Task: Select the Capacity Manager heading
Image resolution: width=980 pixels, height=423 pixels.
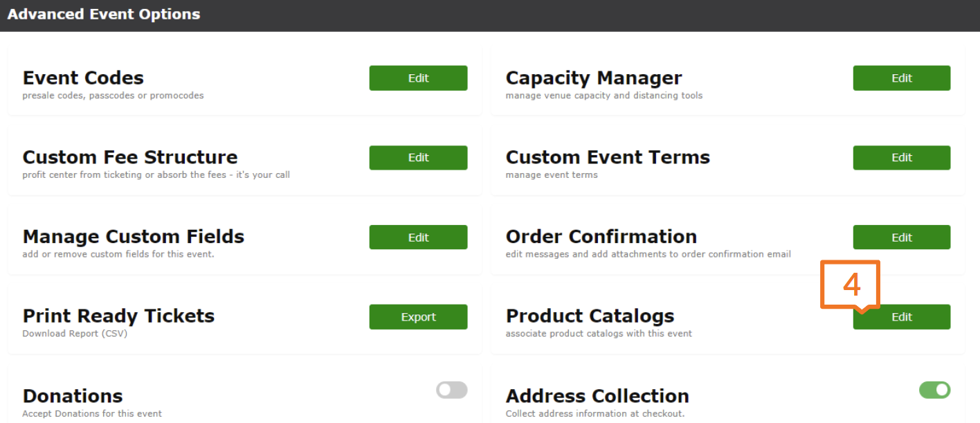Action: 594,78
